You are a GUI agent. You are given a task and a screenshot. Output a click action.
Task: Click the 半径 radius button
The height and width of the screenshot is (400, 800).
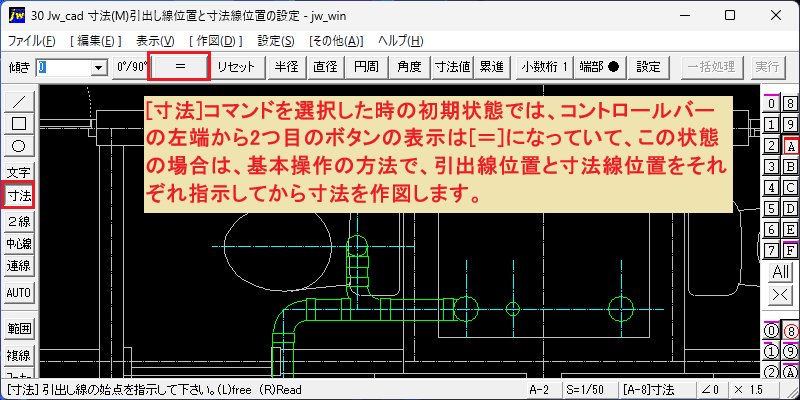tap(287, 67)
